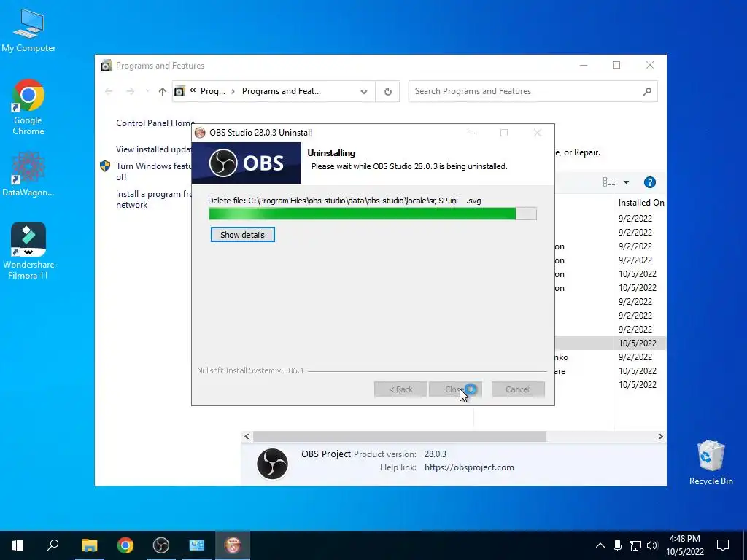Click the Close button in OBS uninstaller

pos(455,389)
